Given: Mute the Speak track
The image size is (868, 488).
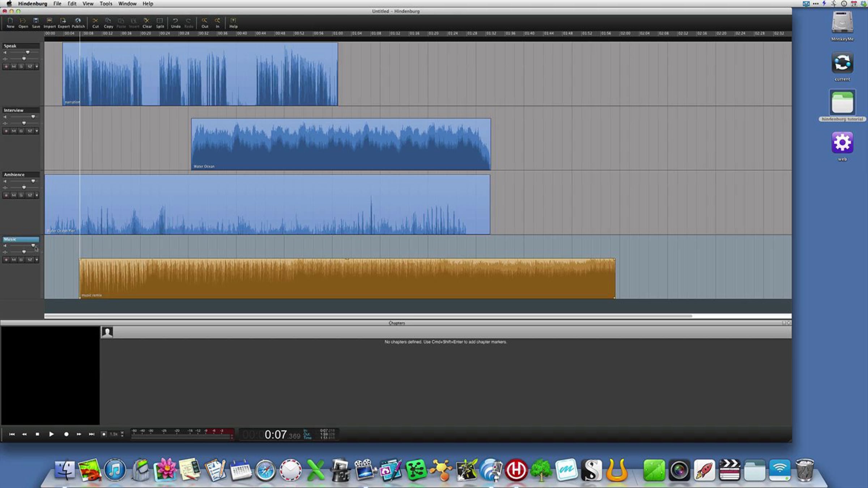Looking at the screenshot, I should tap(14, 67).
